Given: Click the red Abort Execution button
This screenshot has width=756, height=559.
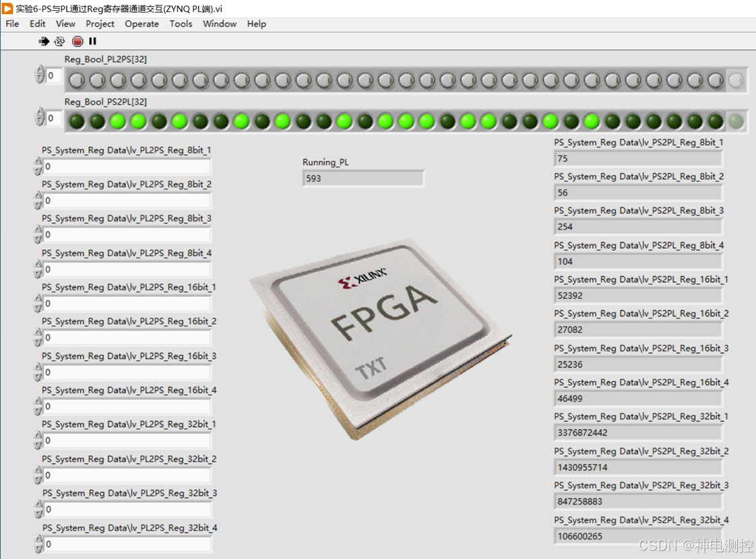Looking at the screenshot, I should (77, 42).
